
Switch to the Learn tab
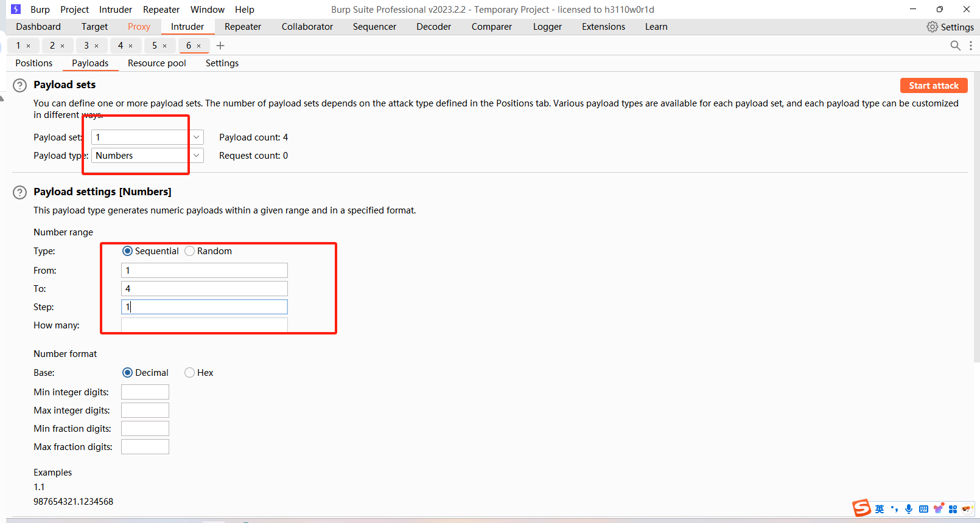click(656, 27)
